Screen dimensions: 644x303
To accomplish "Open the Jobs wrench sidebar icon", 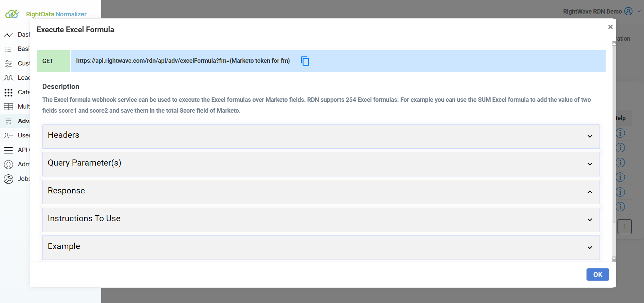I will pos(8,179).
